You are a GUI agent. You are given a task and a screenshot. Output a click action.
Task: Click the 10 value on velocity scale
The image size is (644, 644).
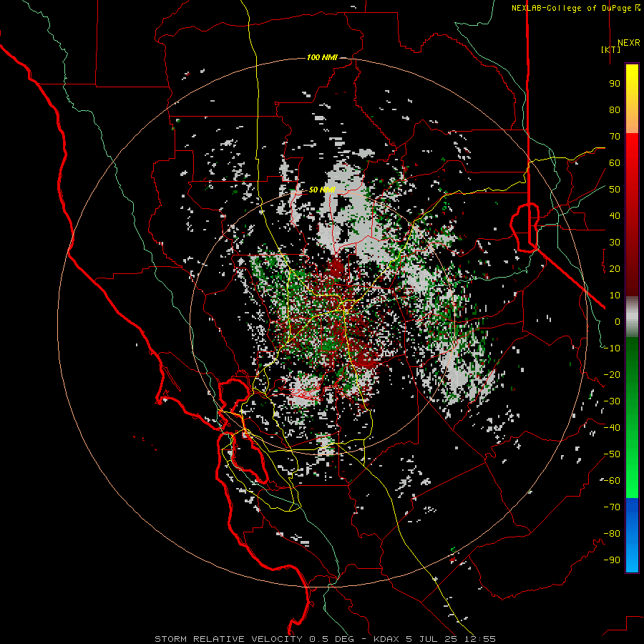tap(615, 296)
